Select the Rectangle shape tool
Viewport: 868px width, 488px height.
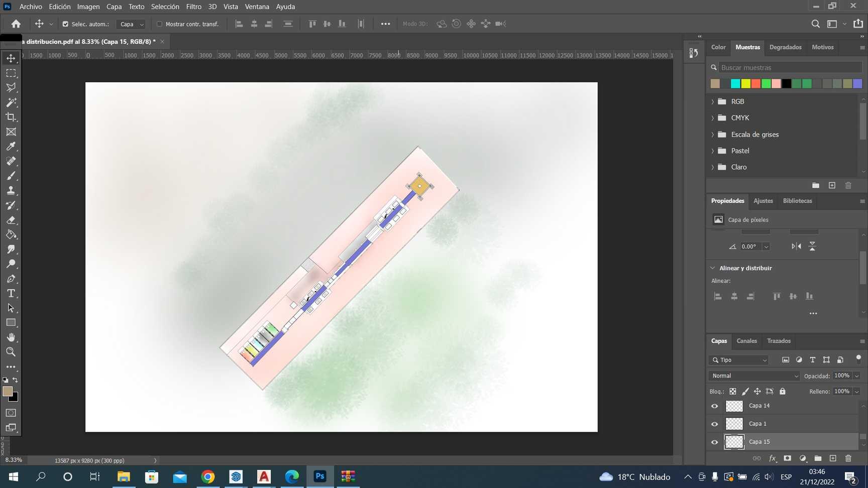tap(11, 323)
